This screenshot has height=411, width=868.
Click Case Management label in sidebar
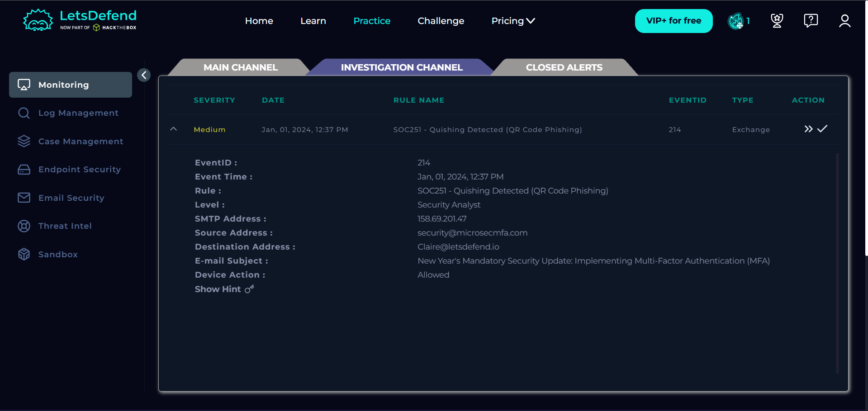pyautogui.click(x=81, y=142)
